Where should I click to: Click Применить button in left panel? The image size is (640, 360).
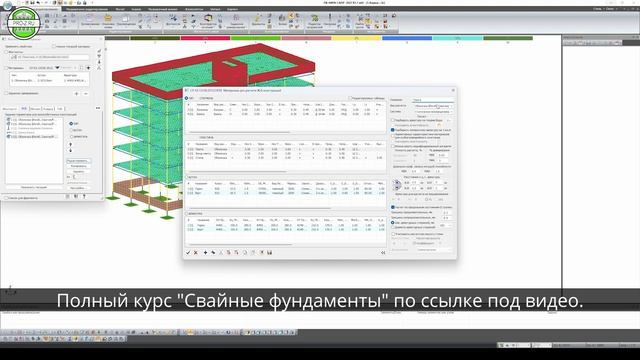click(33, 187)
